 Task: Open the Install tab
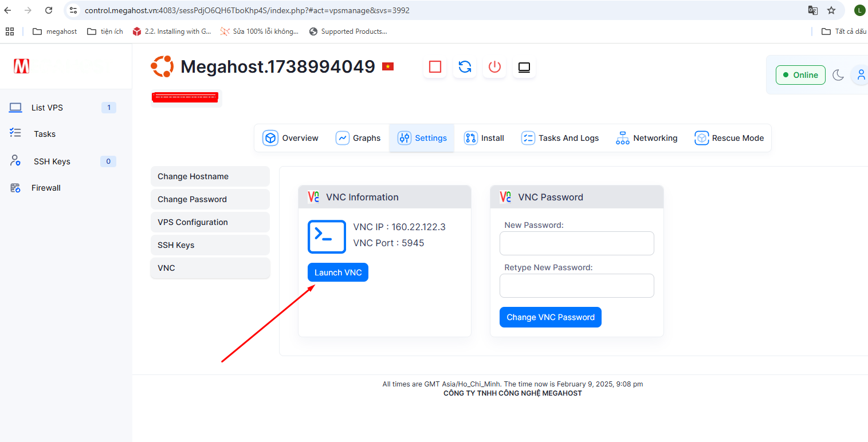coord(484,138)
